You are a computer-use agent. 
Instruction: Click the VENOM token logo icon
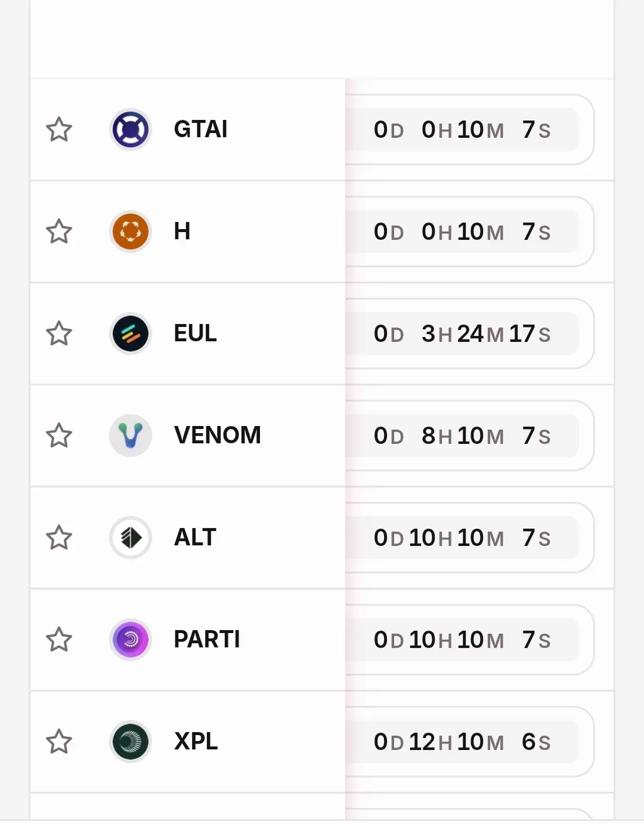(131, 436)
